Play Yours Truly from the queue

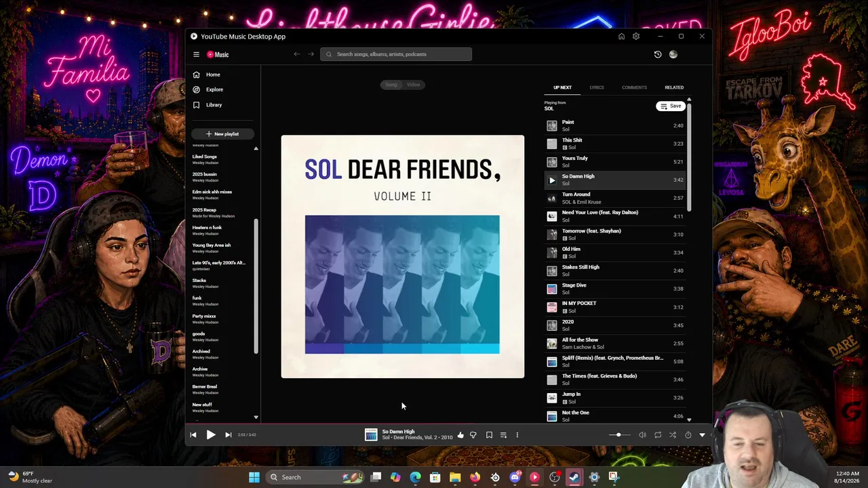(x=614, y=162)
